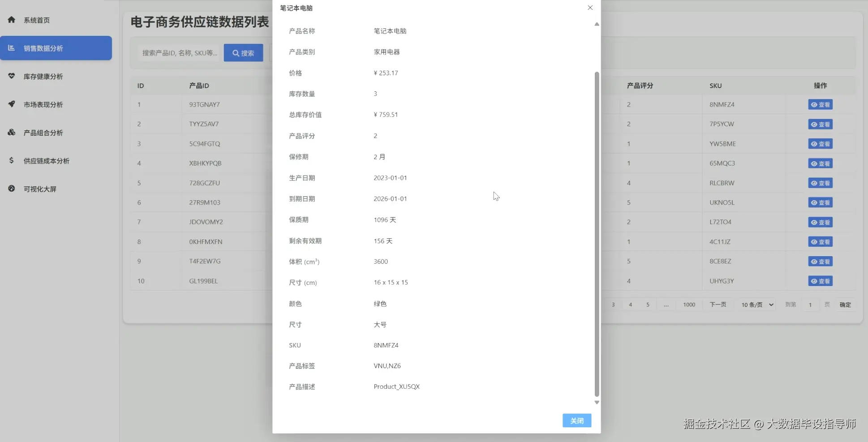The image size is (868, 442).
Task: Click the down scroll arrow in the dialog
Action: tap(596, 402)
